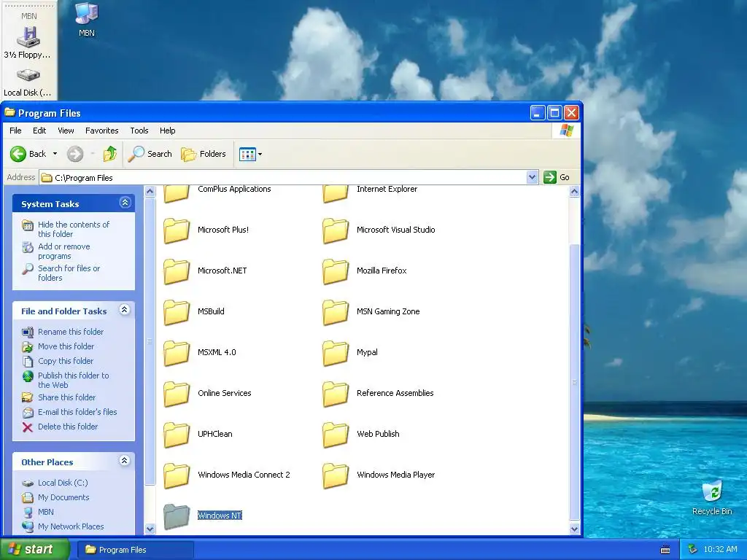Image resolution: width=747 pixels, height=560 pixels.
Task: Select the Online Services folder icon
Action: pyautogui.click(x=177, y=394)
